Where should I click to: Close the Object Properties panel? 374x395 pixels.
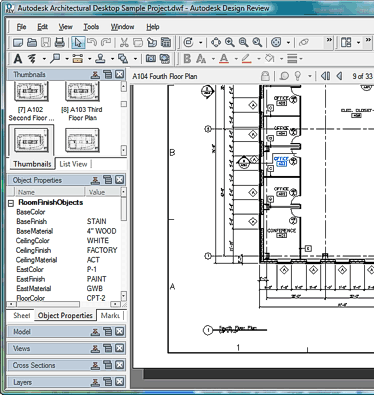(x=120, y=180)
